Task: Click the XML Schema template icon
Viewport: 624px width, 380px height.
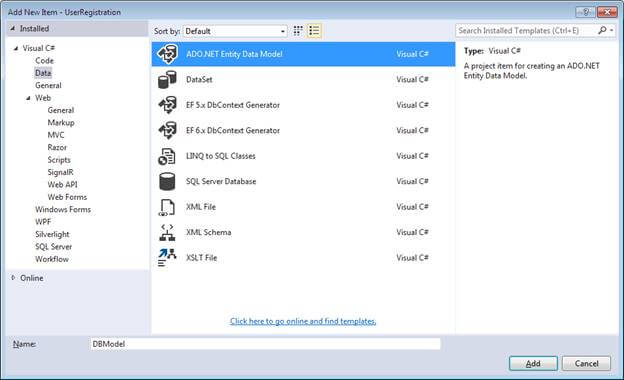Action: (167, 232)
